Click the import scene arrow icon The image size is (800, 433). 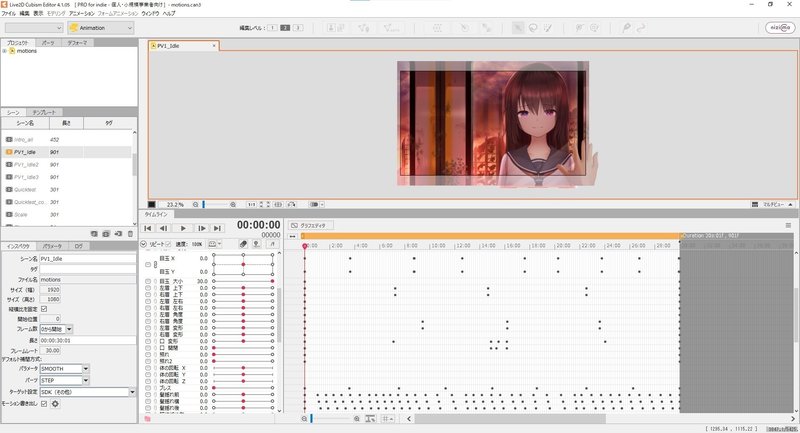[x=118, y=234]
